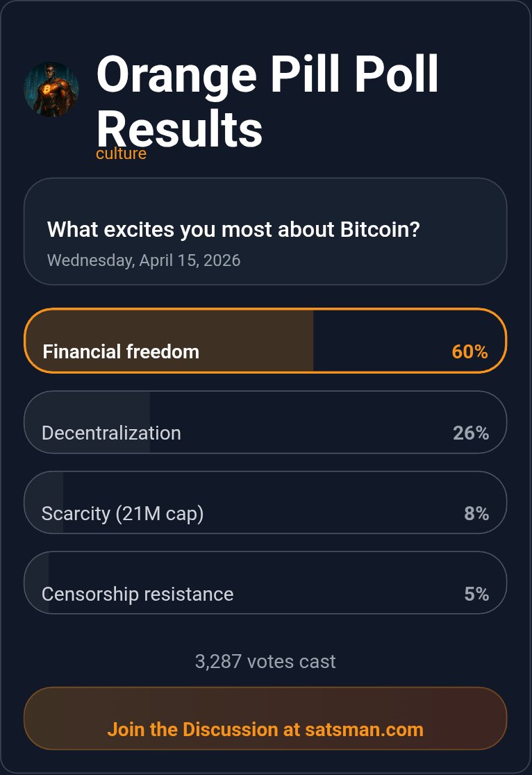Click the 60% result label

pyautogui.click(x=469, y=351)
